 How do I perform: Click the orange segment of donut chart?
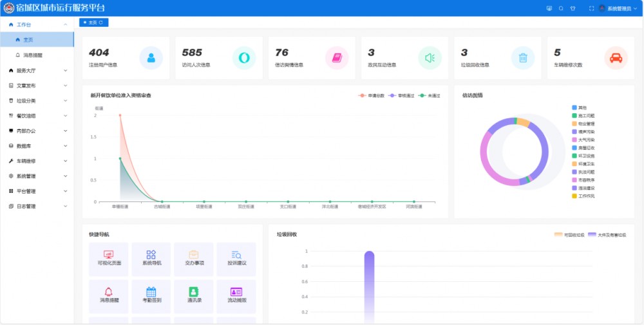[523, 122]
